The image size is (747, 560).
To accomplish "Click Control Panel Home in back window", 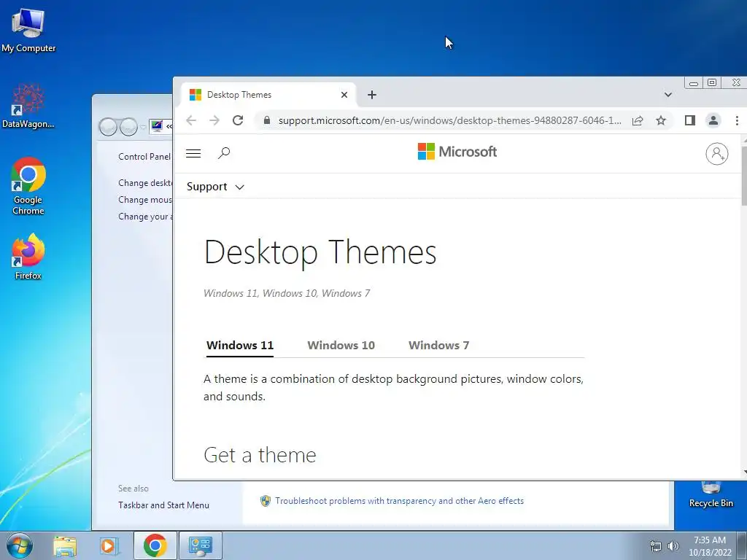I will (x=144, y=157).
